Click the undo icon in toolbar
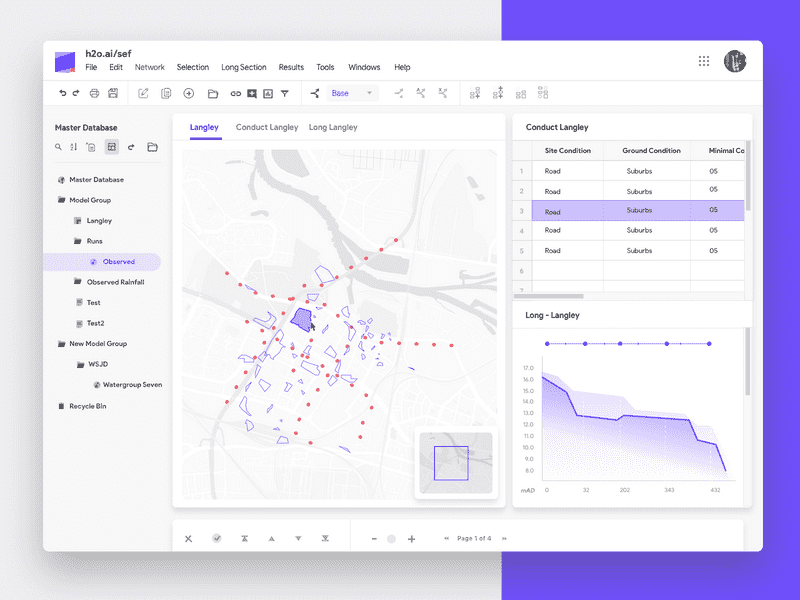Image resolution: width=800 pixels, height=600 pixels. (62, 93)
